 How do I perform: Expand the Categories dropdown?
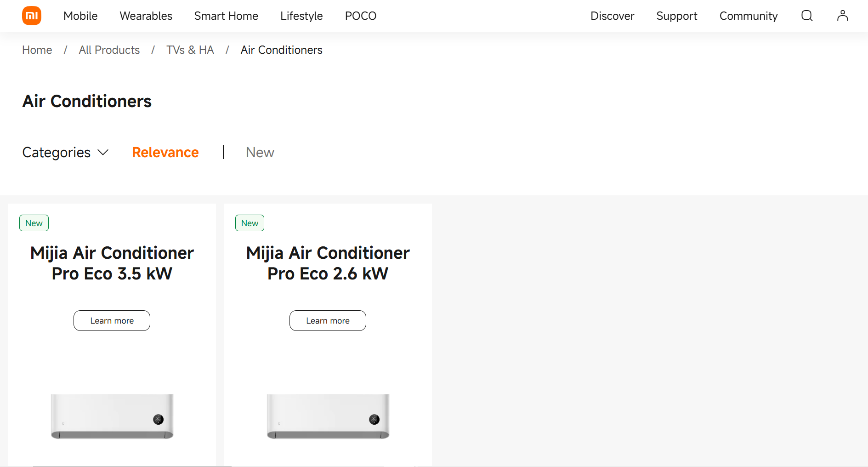65,153
